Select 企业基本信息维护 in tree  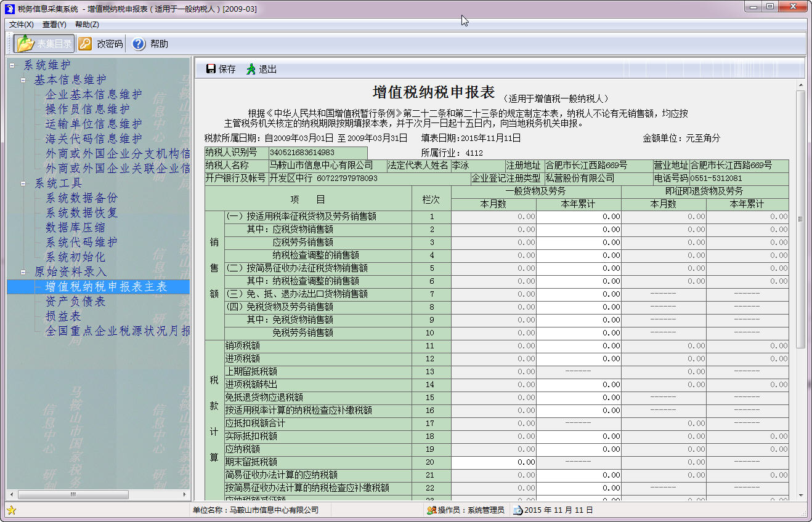point(94,94)
